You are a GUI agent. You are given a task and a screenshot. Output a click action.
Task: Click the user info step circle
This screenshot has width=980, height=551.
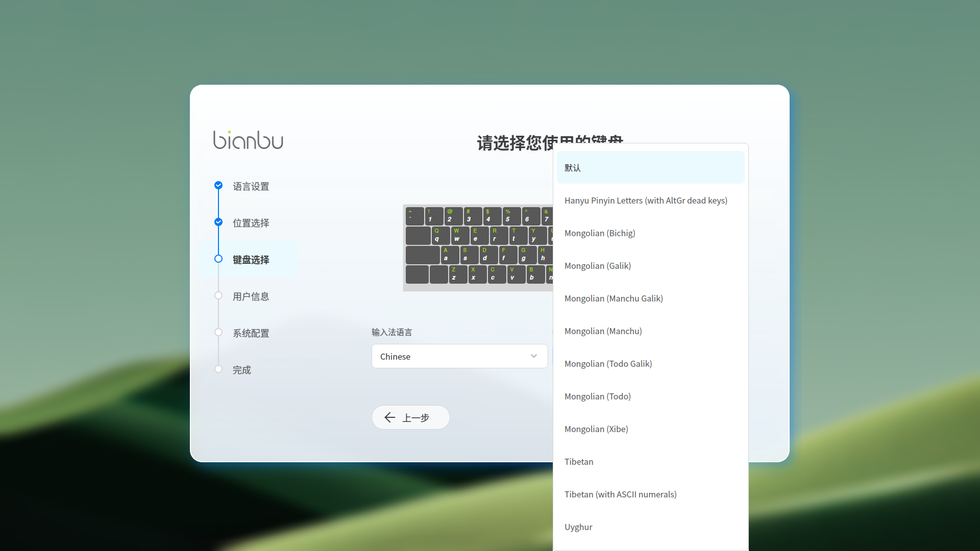tap(218, 295)
